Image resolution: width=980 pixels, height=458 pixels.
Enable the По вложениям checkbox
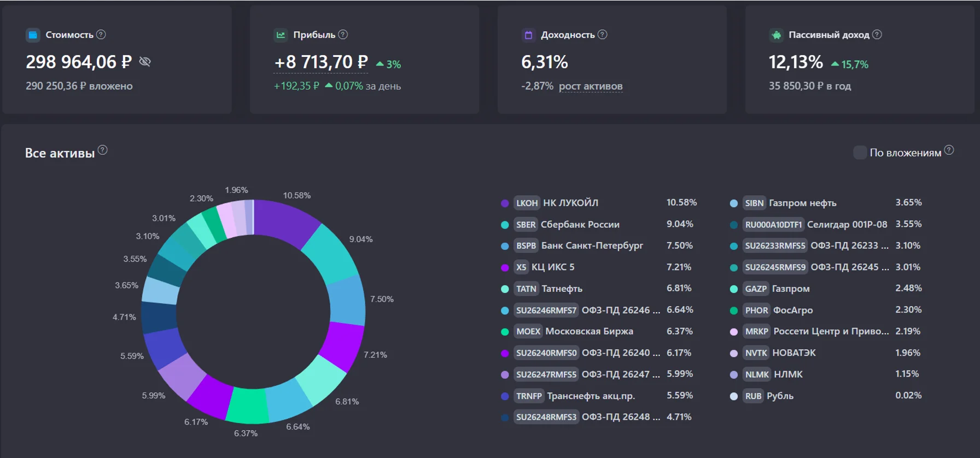point(860,152)
